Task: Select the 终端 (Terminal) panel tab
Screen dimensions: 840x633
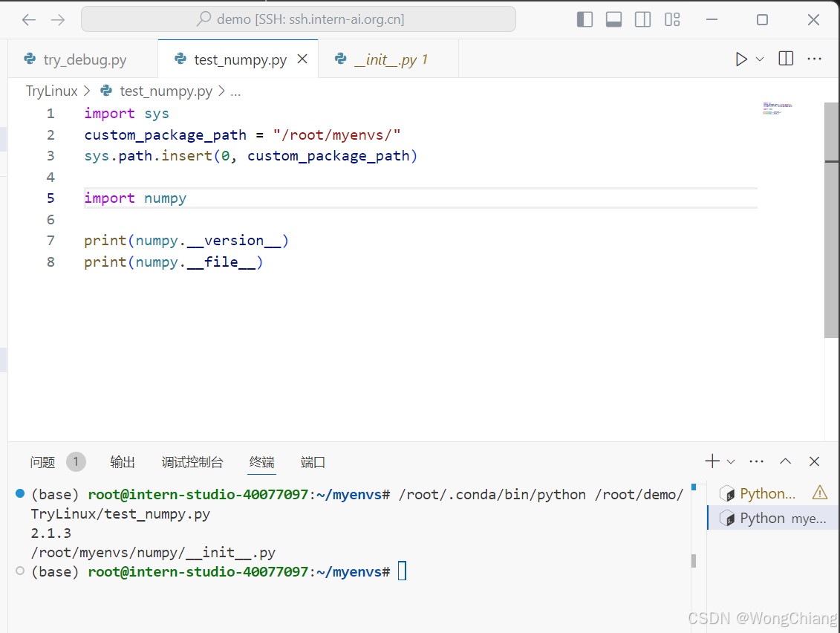Action: pos(262,462)
